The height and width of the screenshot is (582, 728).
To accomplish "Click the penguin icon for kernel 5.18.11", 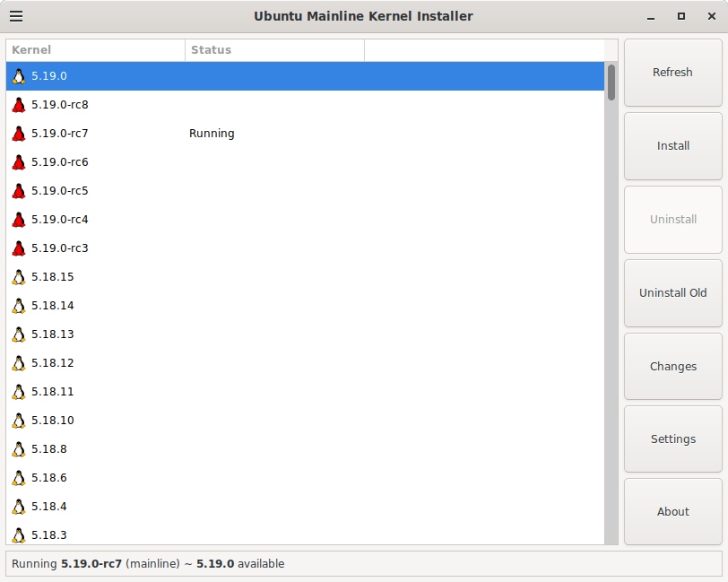I will click(19, 392).
